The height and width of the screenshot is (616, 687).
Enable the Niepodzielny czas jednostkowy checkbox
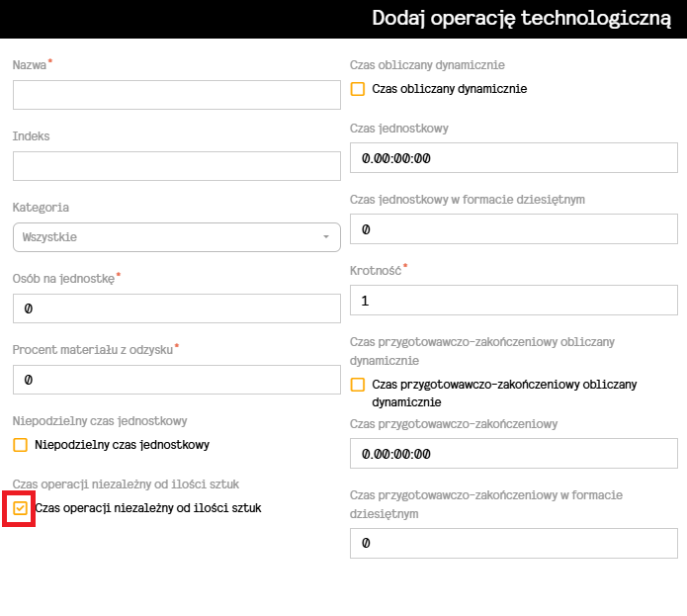point(20,445)
